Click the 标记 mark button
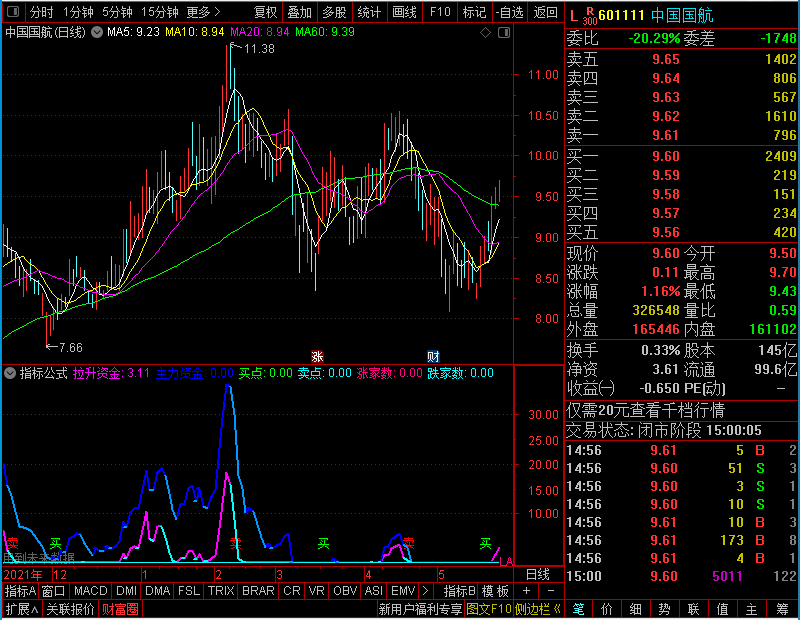 click(x=474, y=12)
